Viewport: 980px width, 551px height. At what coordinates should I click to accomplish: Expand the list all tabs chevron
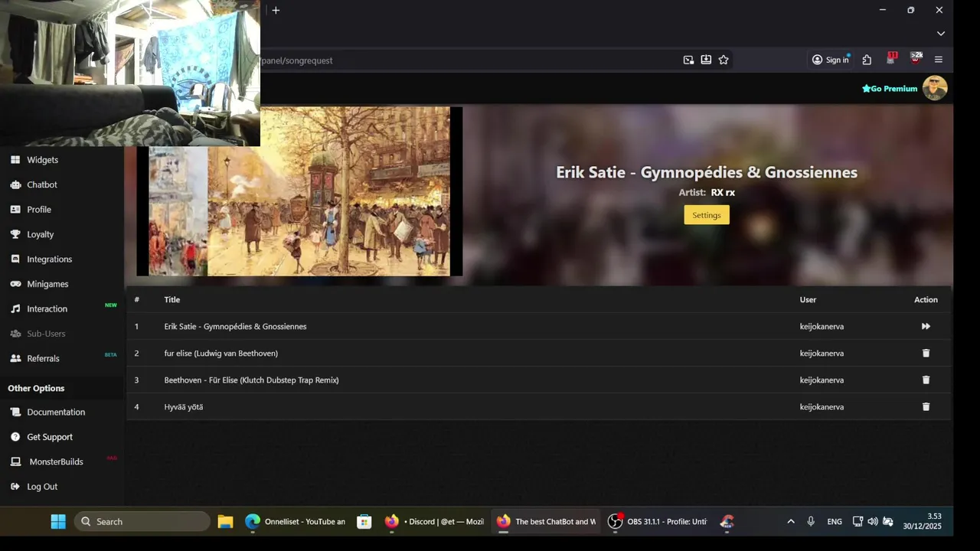(941, 34)
